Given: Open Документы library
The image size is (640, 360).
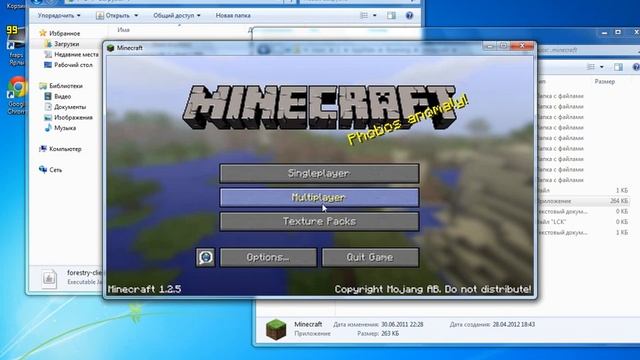Looking at the screenshot, I should (x=65, y=107).
